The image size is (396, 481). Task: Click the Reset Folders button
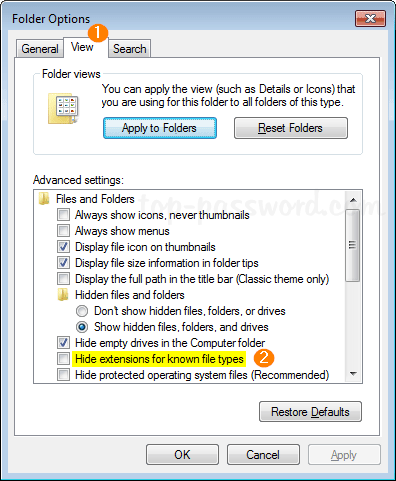[291, 128]
